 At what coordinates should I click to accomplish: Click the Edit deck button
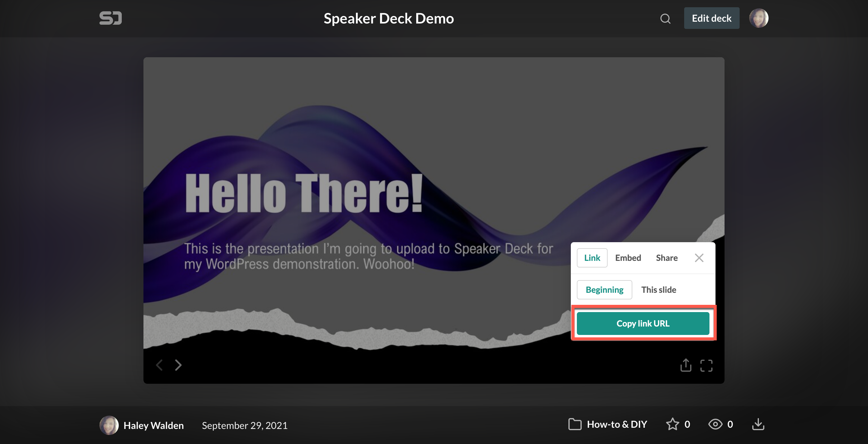pos(711,18)
